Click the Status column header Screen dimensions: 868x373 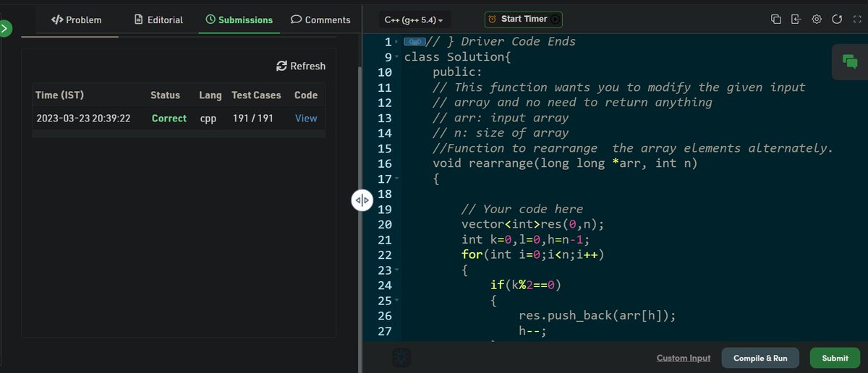165,95
